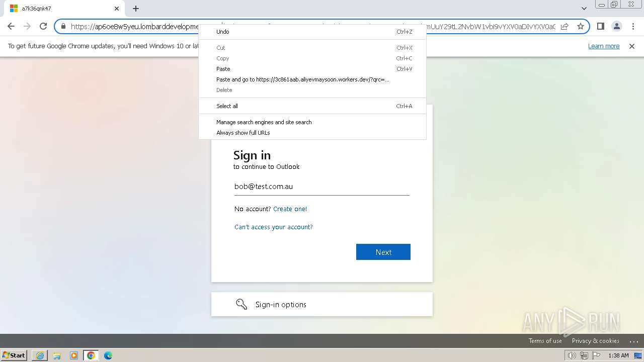
Task: Close the a7k36qnk47 tab
Action: click(x=117, y=9)
